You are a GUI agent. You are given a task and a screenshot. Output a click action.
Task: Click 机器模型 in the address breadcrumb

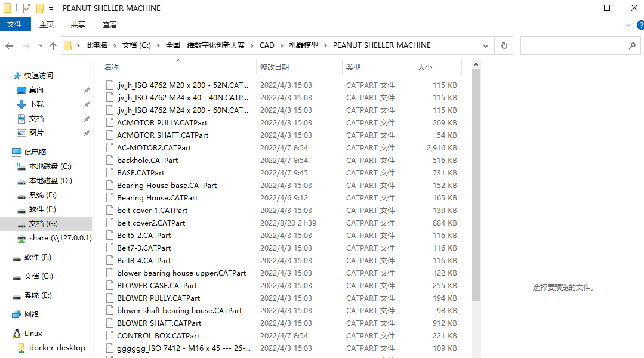(x=304, y=45)
